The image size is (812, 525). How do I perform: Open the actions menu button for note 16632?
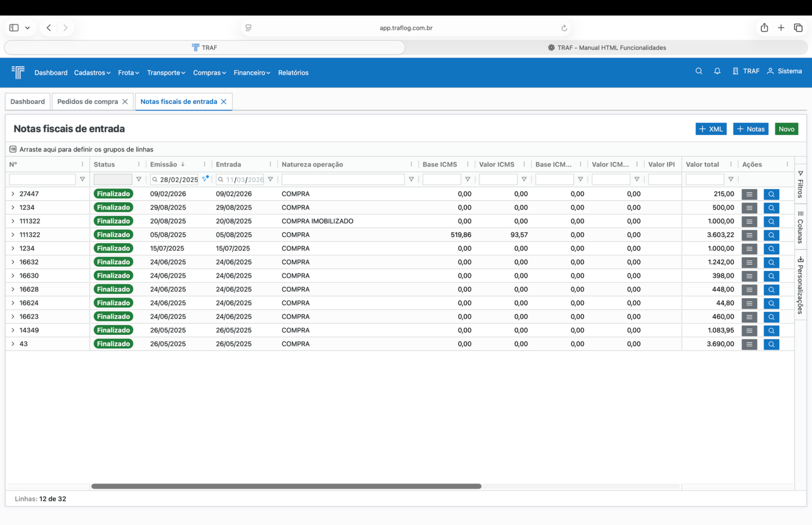(749, 262)
